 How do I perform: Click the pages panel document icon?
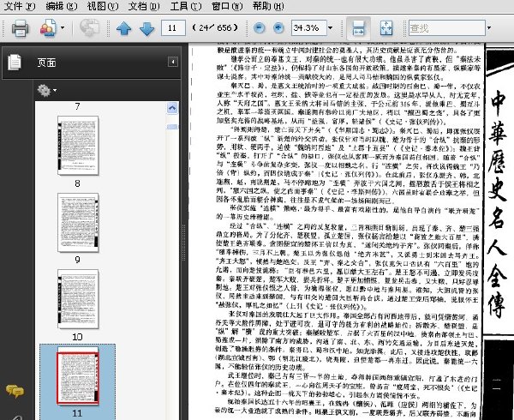click(x=15, y=62)
